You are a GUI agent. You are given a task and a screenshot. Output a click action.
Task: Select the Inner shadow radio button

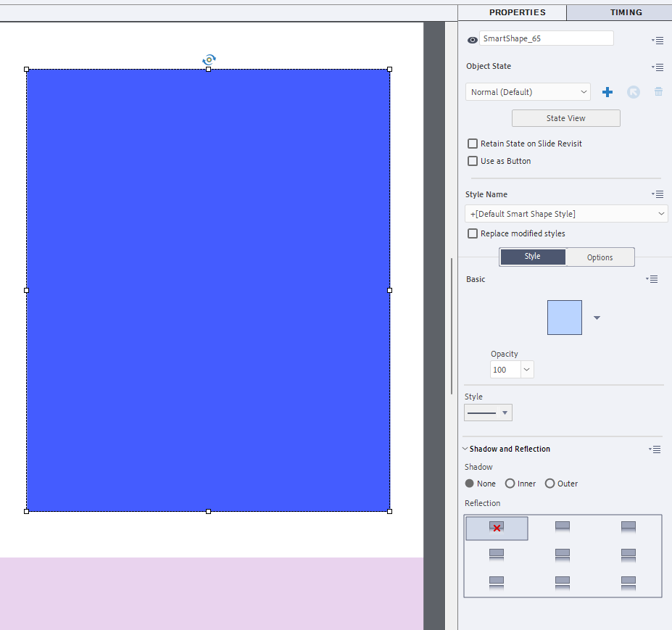[x=509, y=484]
